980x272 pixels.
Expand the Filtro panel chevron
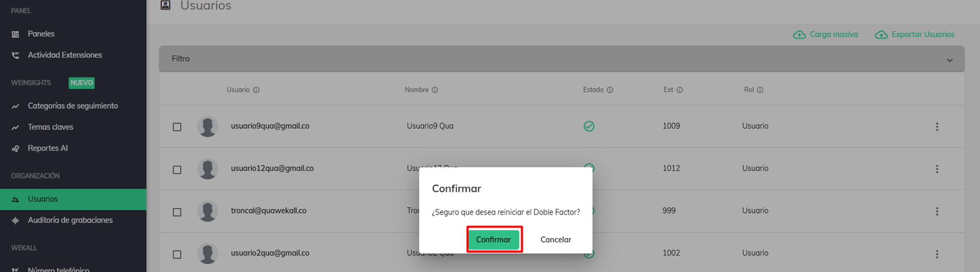pyautogui.click(x=950, y=60)
